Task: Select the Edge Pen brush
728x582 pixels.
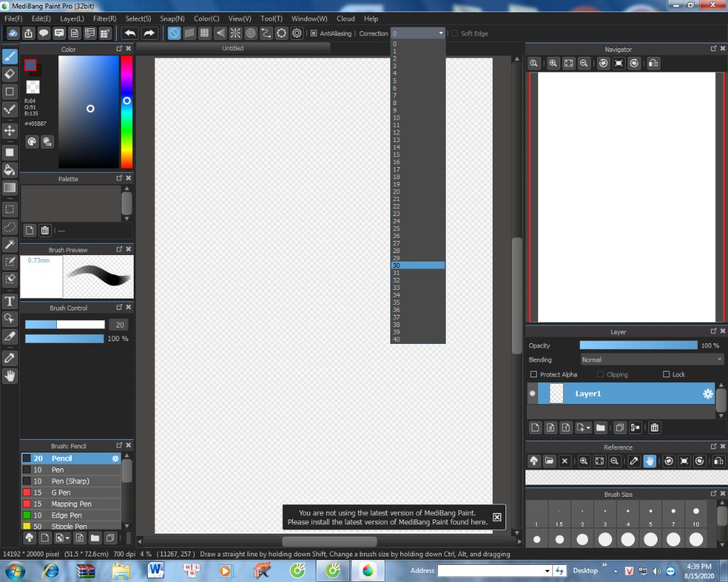Action: pyautogui.click(x=71, y=515)
